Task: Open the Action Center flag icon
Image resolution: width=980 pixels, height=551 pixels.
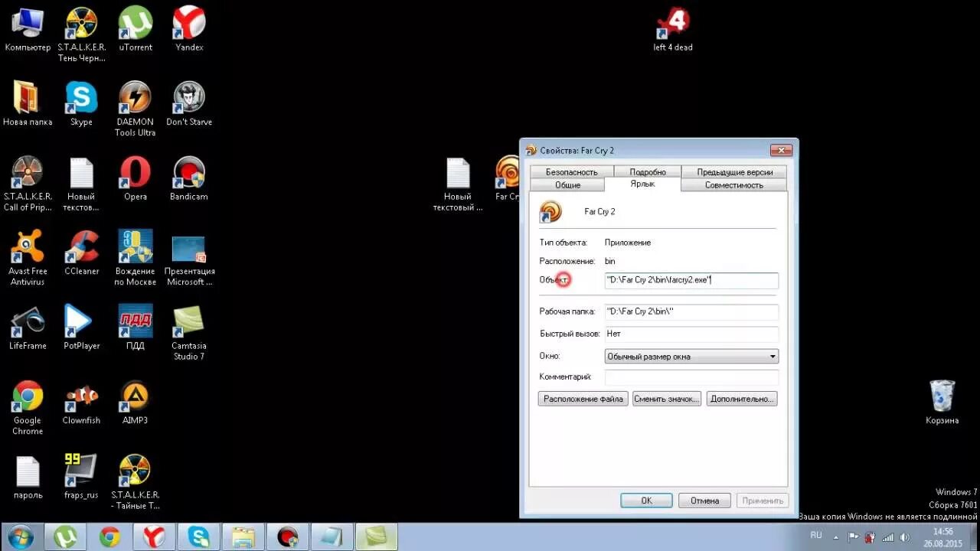Action: tap(853, 537)
